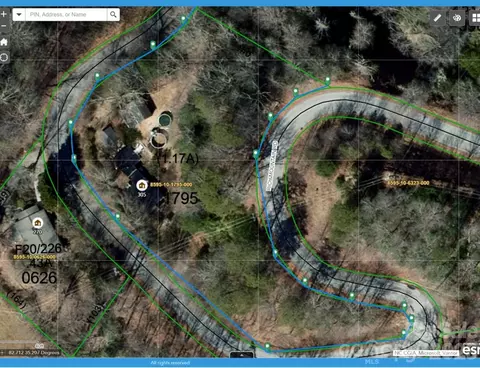Click the yellow PIN label ending 0626-000

point(35,257)
